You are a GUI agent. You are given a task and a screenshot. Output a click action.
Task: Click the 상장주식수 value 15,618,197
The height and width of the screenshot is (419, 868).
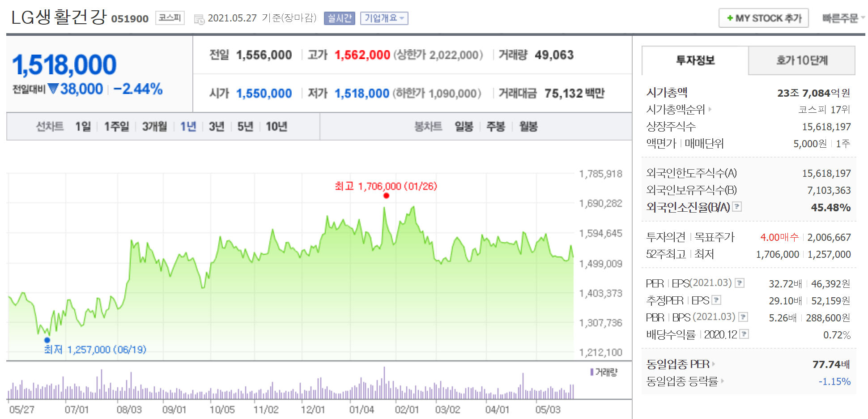coord(826,127)
